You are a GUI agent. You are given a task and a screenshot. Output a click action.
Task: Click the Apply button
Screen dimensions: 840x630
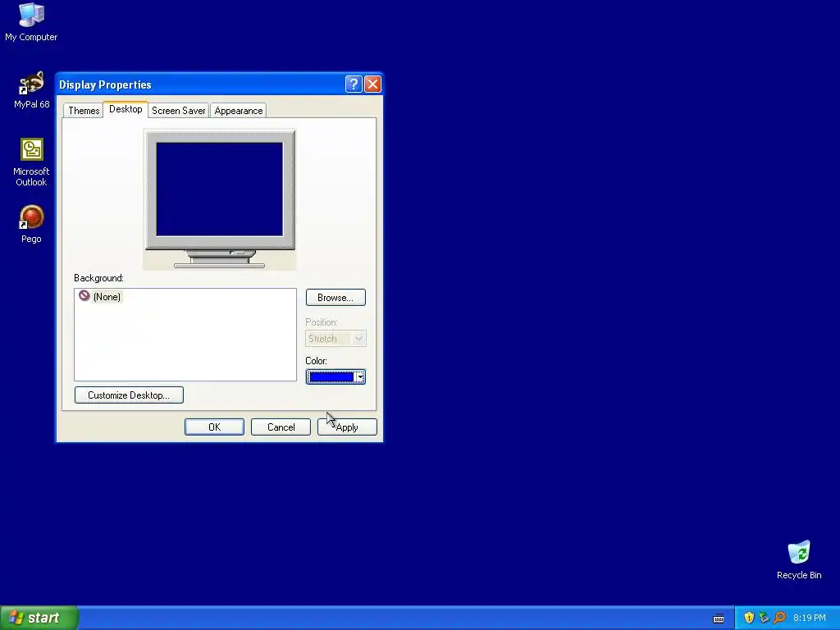coord(347,427)
